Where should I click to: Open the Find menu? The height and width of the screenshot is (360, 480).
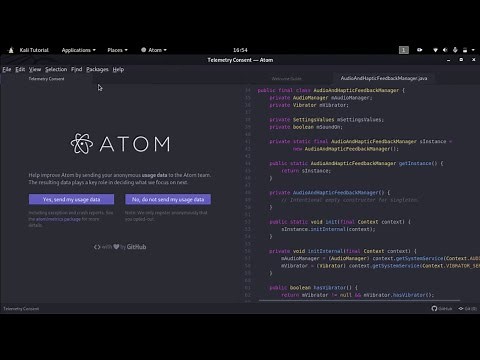click(x=76, y=69)
